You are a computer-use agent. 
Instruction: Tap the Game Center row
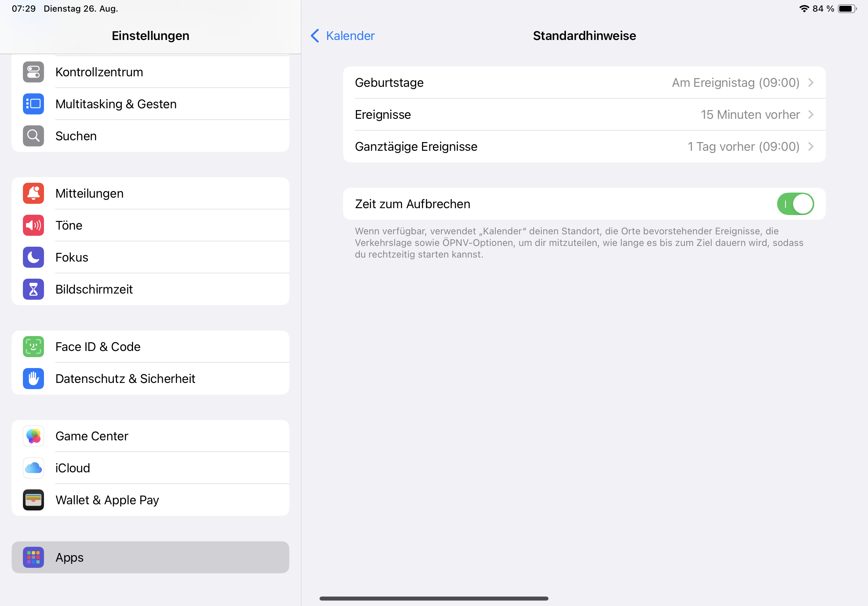tap(150, 436)
